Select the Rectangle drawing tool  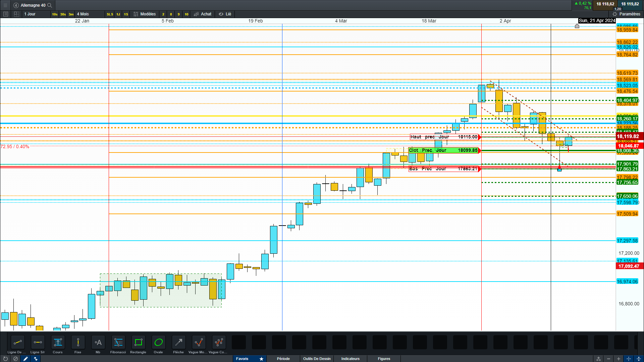[x=138, y=343]
